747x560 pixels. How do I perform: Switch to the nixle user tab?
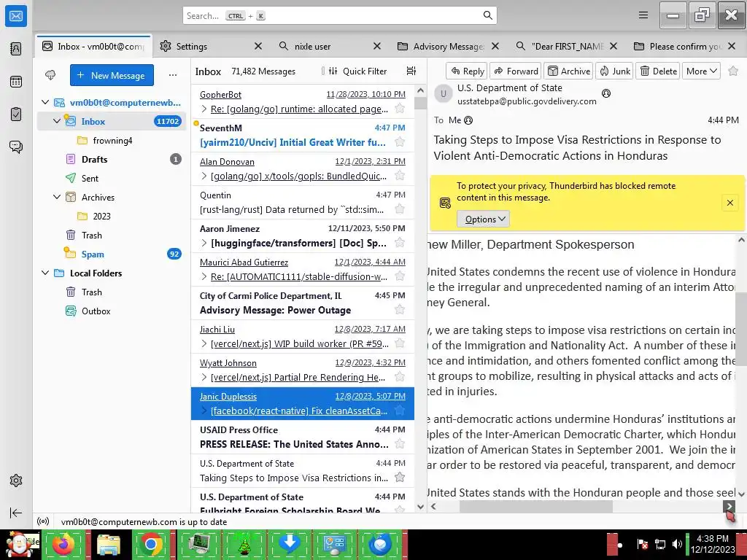click(x=329, y=46)
